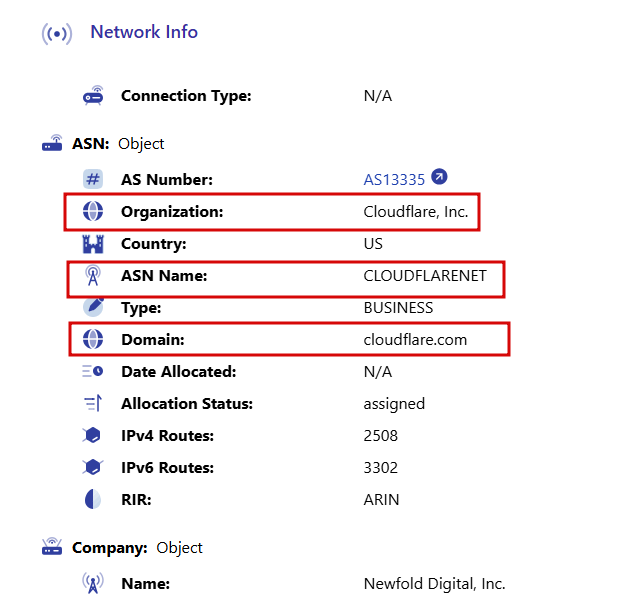Click the Network Info signal icon
Image resolution: width=618 pixels, height=596 pixels.
57,34
